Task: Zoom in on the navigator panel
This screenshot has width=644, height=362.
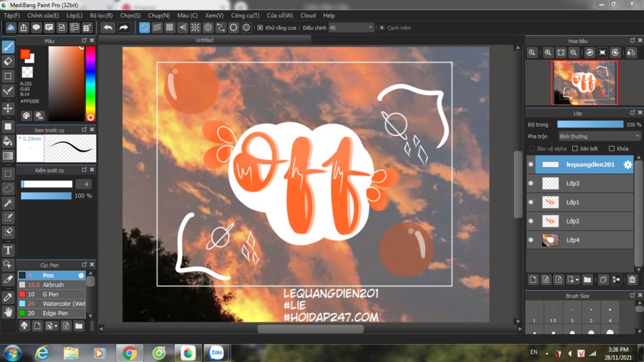Action: click(548, 53)
